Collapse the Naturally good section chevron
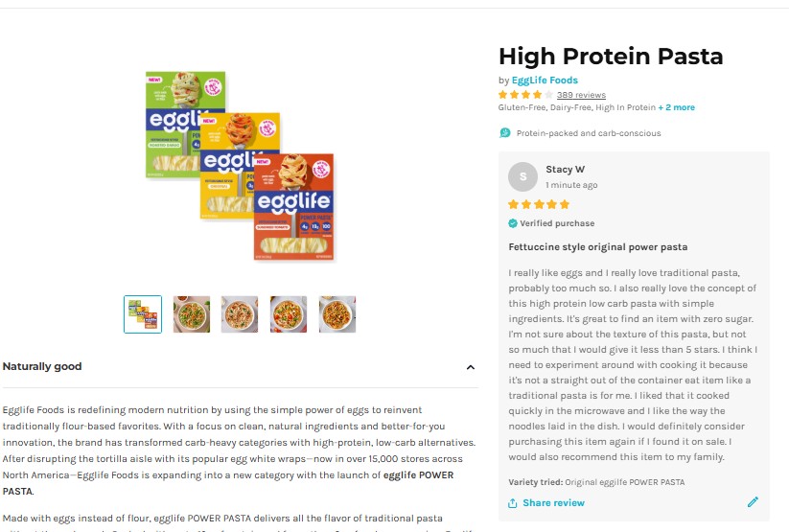 [x=471, y=367]
